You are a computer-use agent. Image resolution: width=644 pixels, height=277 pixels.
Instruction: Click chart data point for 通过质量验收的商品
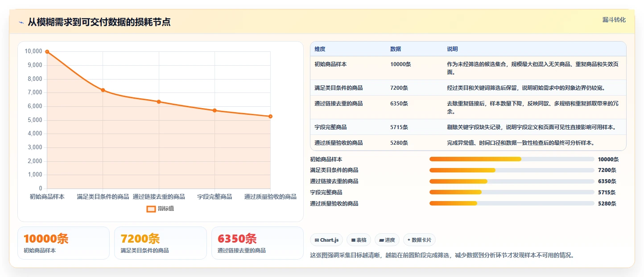click(270, 117)
